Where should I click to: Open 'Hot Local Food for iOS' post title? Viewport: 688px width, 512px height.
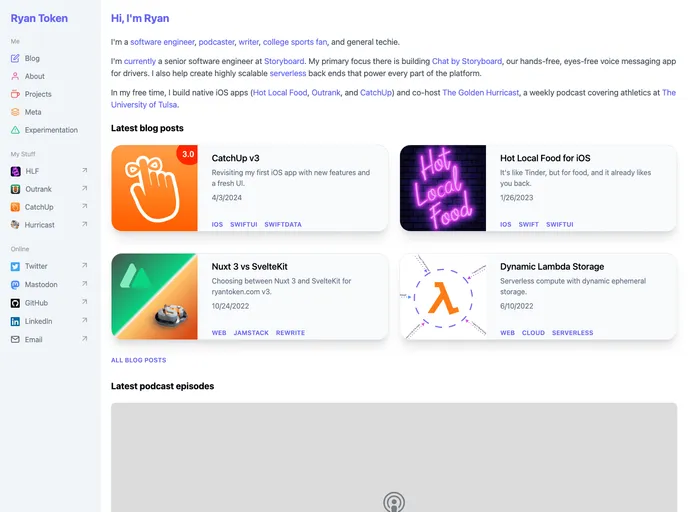pos(545,158)
